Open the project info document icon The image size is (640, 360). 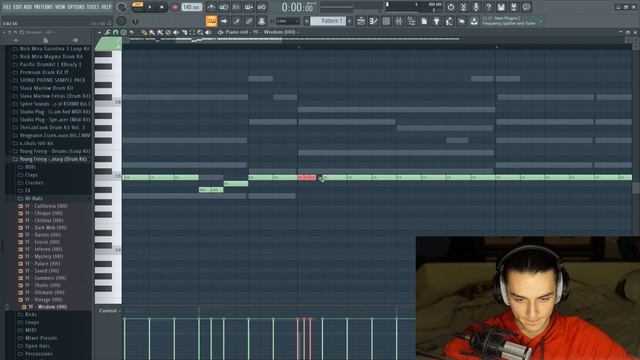424,21
